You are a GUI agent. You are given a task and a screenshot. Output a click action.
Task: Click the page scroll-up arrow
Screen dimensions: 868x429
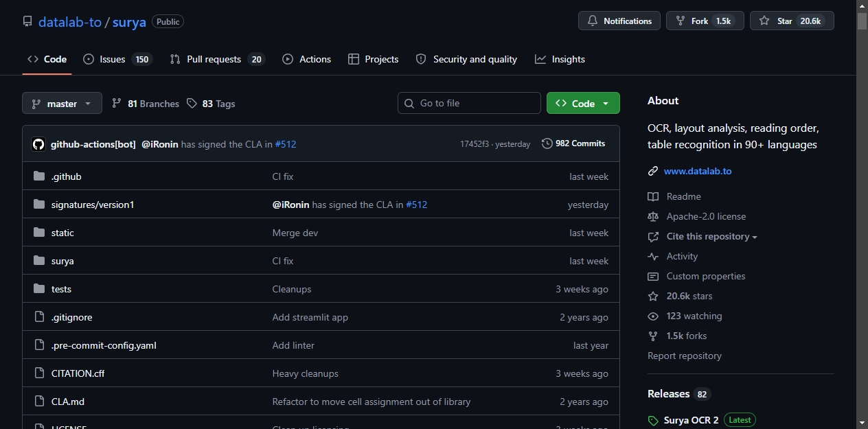pos(862,5)
